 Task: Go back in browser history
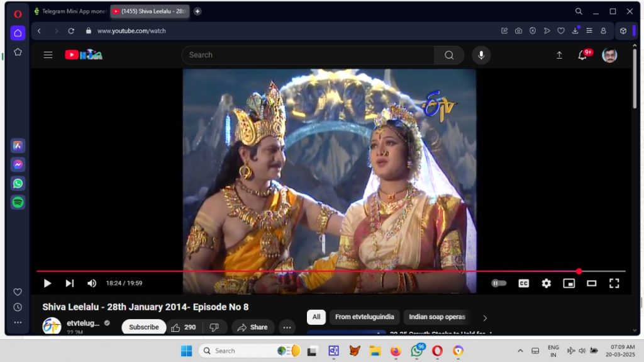point(39,31)
